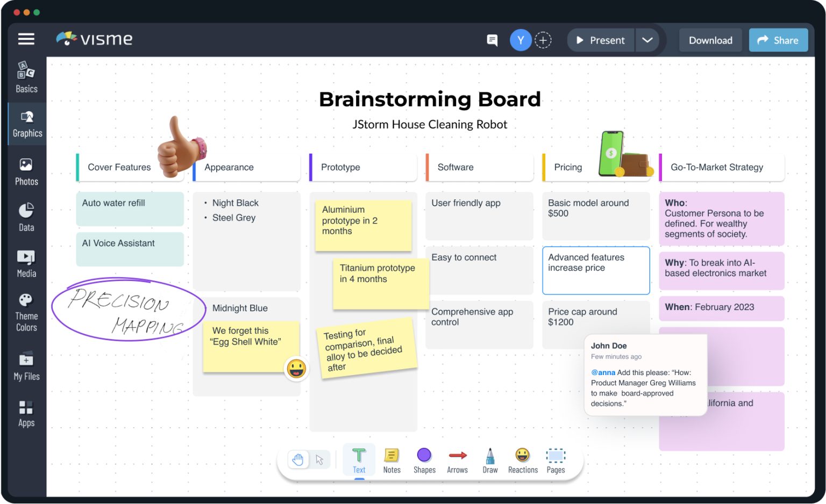The width and height of the screenshot is (826, 504).
Task: Switch to the hand pan tool
Action: coord(298,459)
